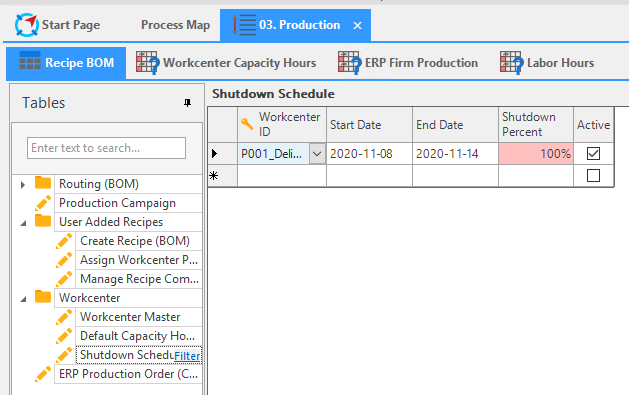Select Manage Recipe Com... table
Image resolution: width=629 pixels, height=395 pixels.
[x=139, y=279]
